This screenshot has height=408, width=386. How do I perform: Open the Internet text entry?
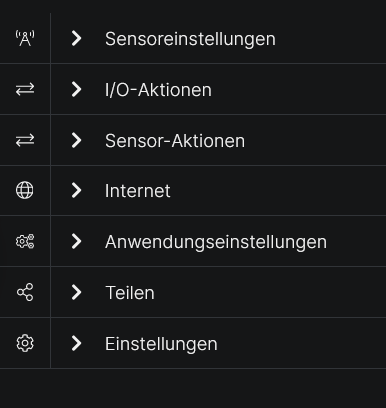tap(138, 191)
